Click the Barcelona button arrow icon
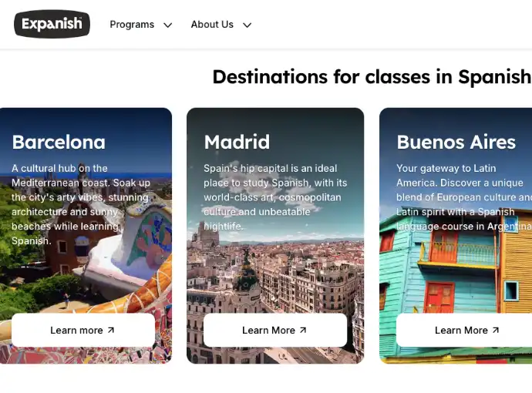532x393 pixels. [111, 330]
